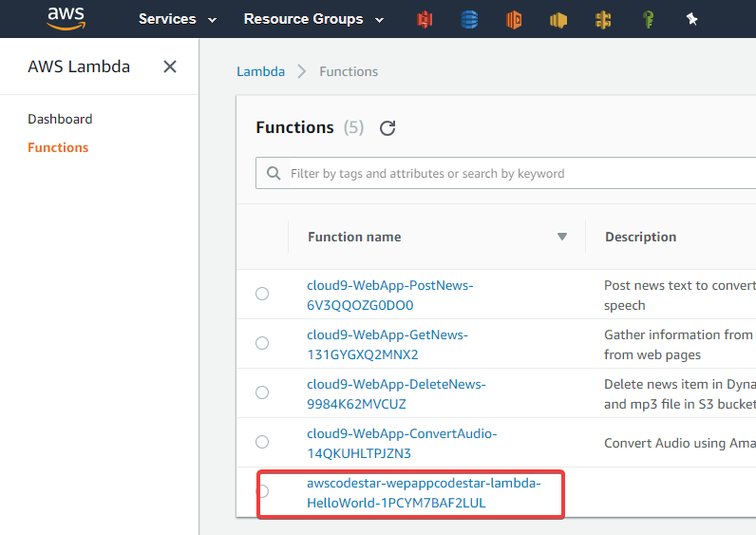Open the gold API Gateway-style shortcut icon
Image resolution: width=756 pixels, height=535 pixels.
coord(603,20)
